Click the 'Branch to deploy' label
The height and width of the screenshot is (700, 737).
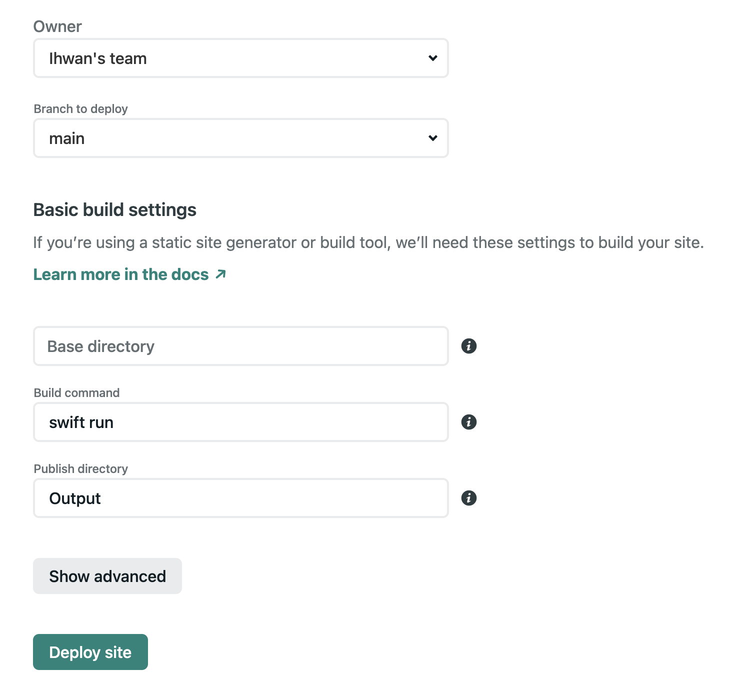80,109
